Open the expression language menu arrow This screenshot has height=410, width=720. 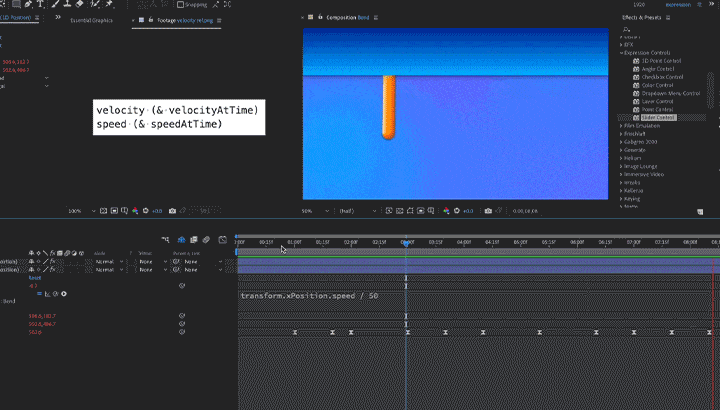pos(64,294)
